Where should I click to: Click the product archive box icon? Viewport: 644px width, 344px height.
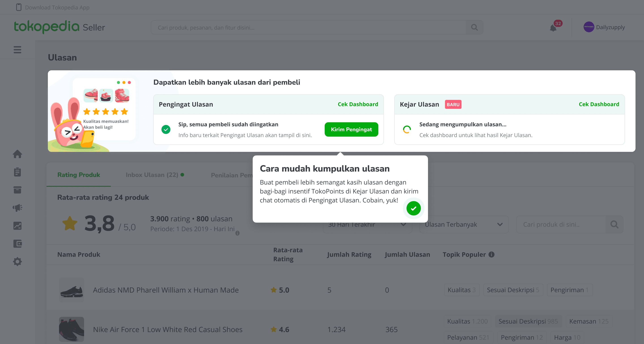[17, 190]
